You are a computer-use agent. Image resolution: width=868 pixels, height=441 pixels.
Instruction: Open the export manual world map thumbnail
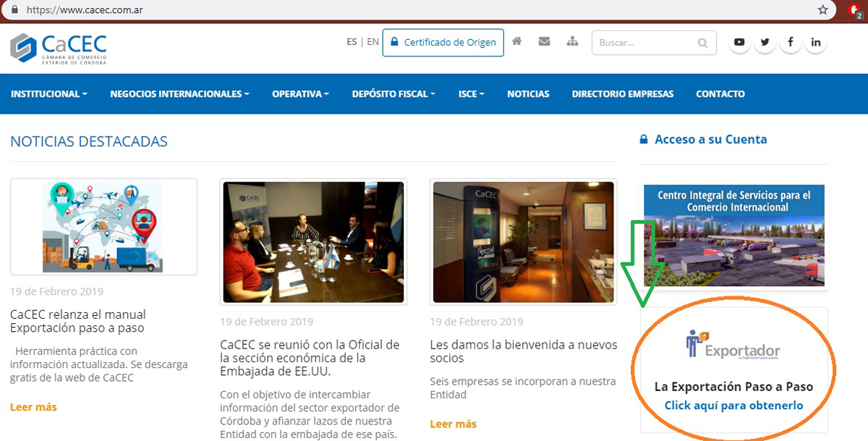(103, 226)
